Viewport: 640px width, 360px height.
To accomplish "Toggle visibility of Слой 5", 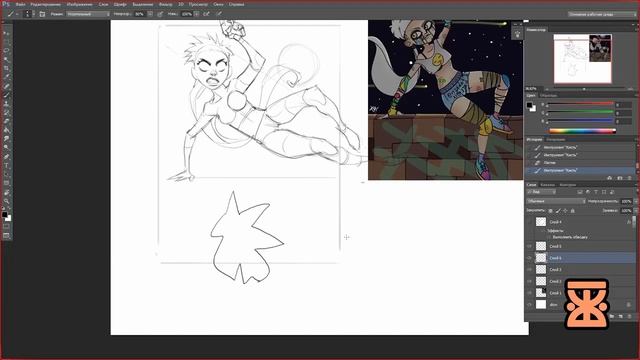I will pyautogui.click(x=529, y=246).
